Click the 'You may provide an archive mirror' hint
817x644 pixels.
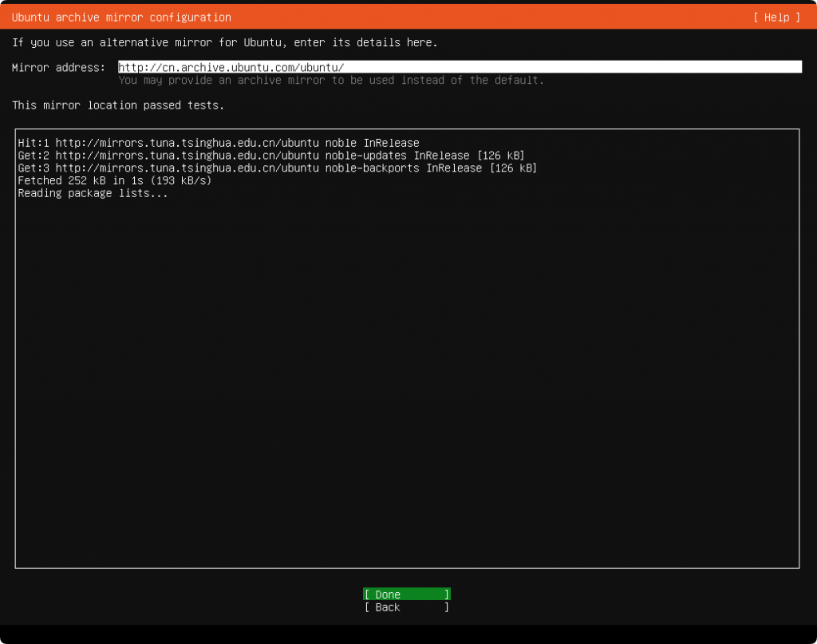pyautogui.click(x=331, y=81)
